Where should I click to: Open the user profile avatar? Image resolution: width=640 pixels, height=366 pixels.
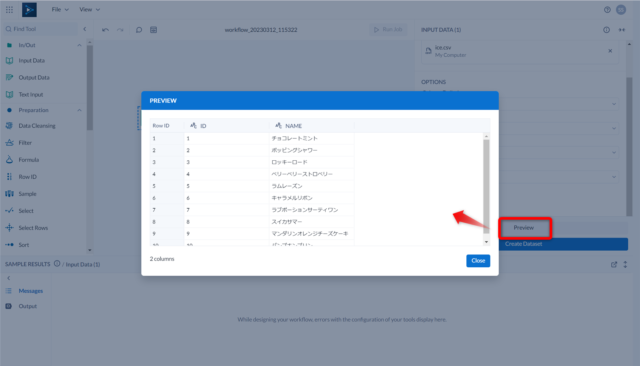click(x=621, y=10)
